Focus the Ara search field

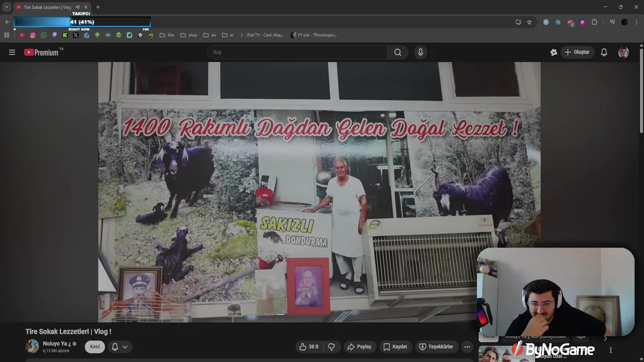point(297,52)
